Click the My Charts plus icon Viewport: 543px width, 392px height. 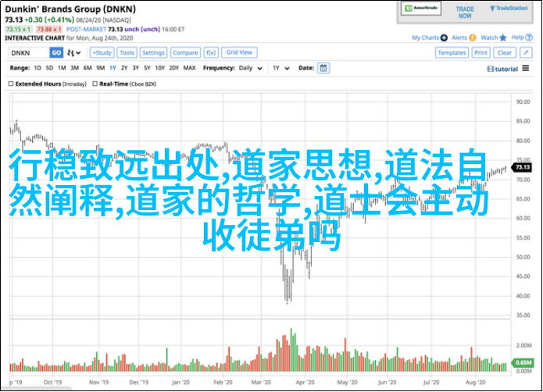pyautogui.click(x=444, y=37)
